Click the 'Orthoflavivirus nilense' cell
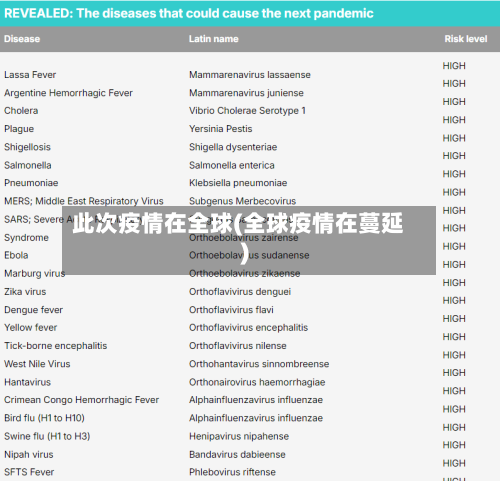 click(x=238, y=346)
